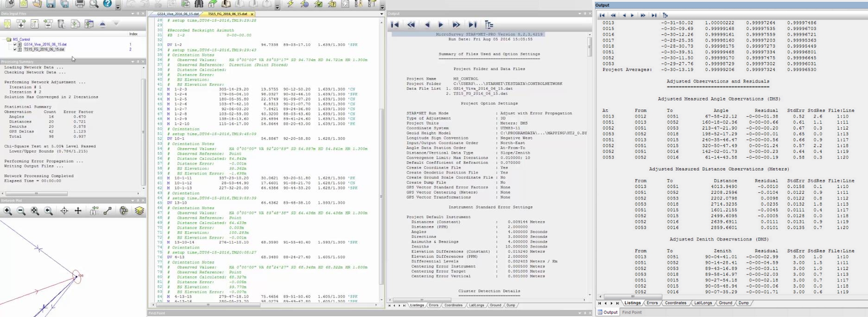
Task: Open Errors tab in center Output panel
Action: (x=434, y=305)
